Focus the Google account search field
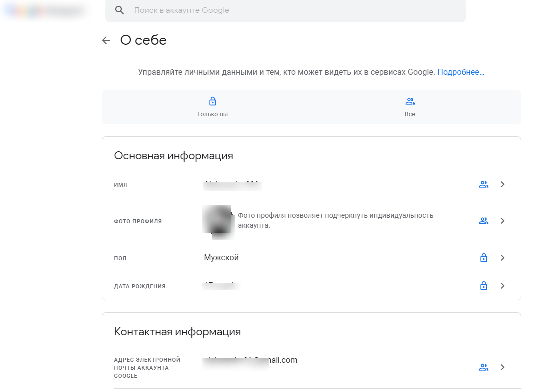Image resolution: width=556 pixels, height=392 pixels. click(285, 10)
